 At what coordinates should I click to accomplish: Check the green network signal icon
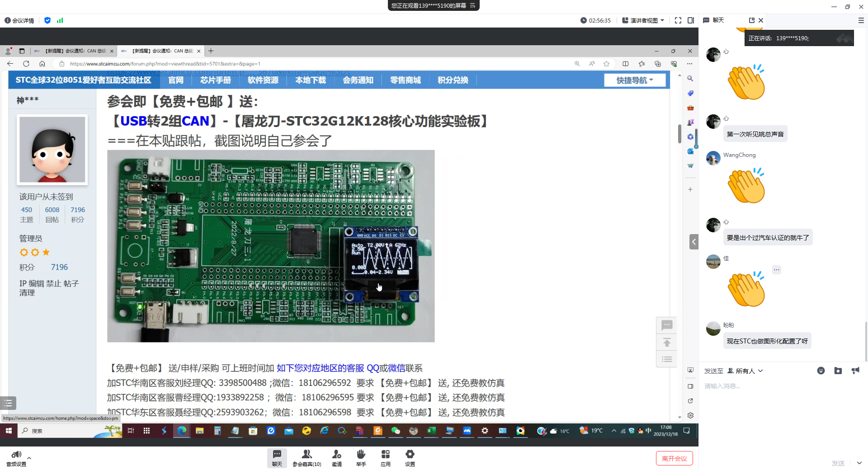[x=60, y=20]
